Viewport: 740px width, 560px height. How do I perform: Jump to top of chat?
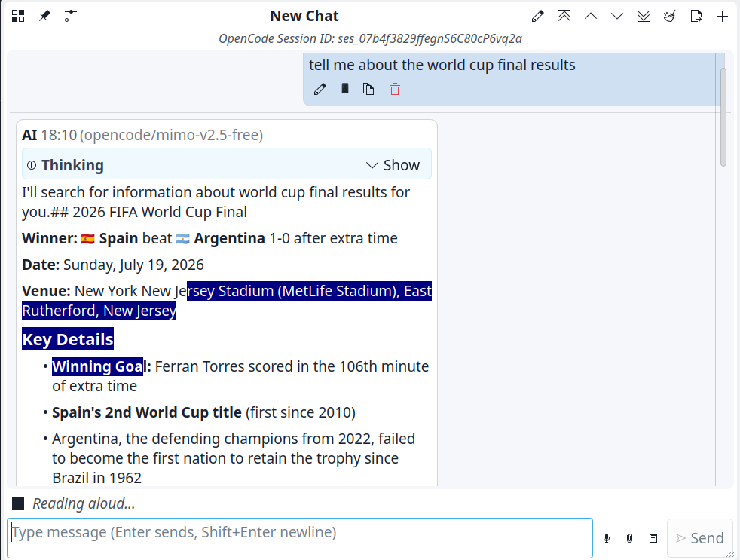click(564, 16)
